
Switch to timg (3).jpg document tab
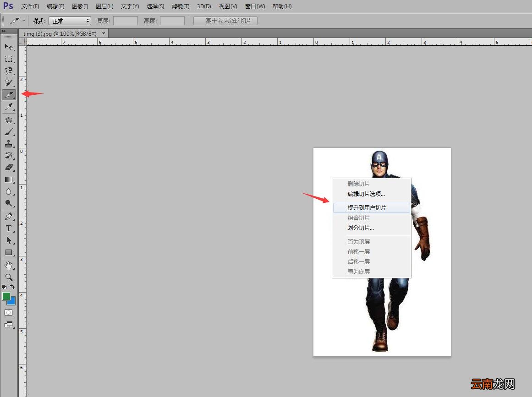[x=60, y=33]
